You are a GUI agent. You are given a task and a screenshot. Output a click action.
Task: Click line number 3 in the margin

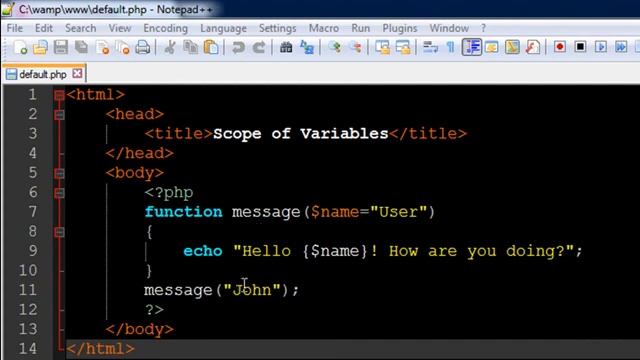click(33, 133)
